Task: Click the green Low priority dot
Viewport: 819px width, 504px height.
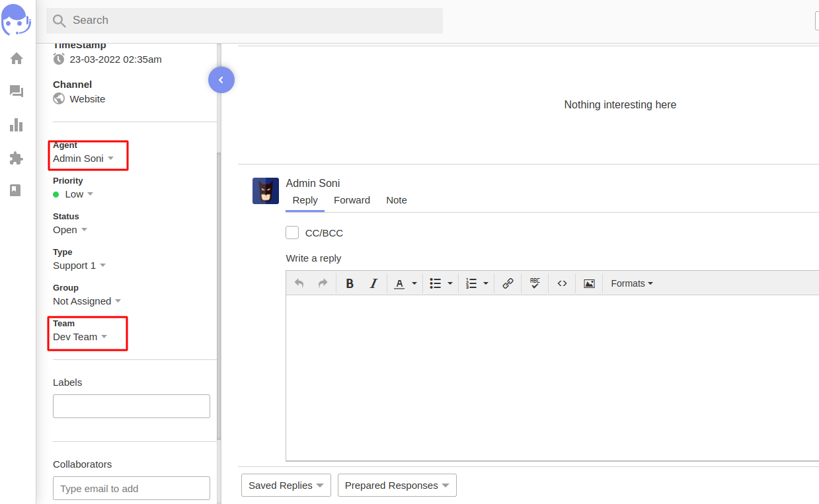Action: (x=56, y=194)
